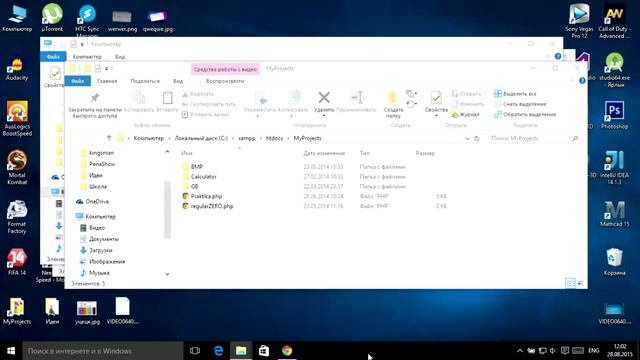This screenshot has height=360, width=640.
Task: Open IntelliJ IDEA 14.1.3 shortcut
Action: pyautogui.click(x=614, y=167)
